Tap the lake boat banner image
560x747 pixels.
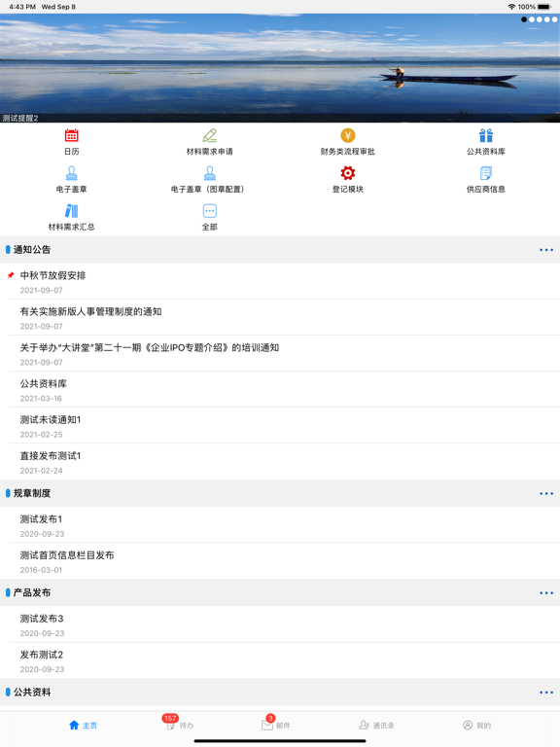pyautogui.click(x=280, y=68)
